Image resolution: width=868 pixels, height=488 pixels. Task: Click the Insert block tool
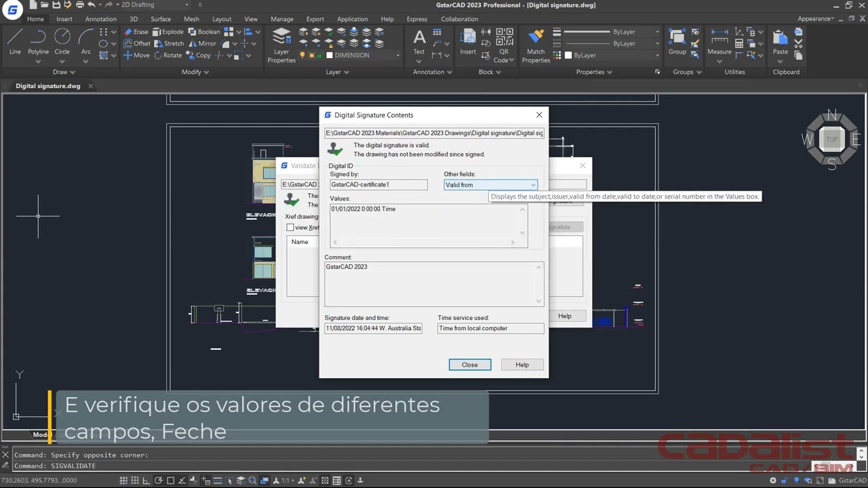(x=468, y=42)
